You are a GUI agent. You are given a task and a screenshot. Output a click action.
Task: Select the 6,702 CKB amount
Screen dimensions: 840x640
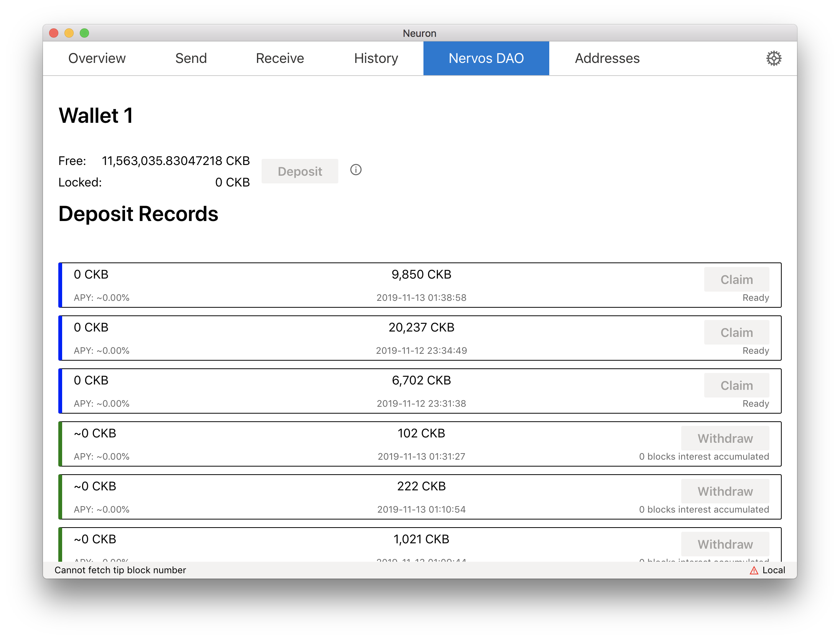(421, 380)
